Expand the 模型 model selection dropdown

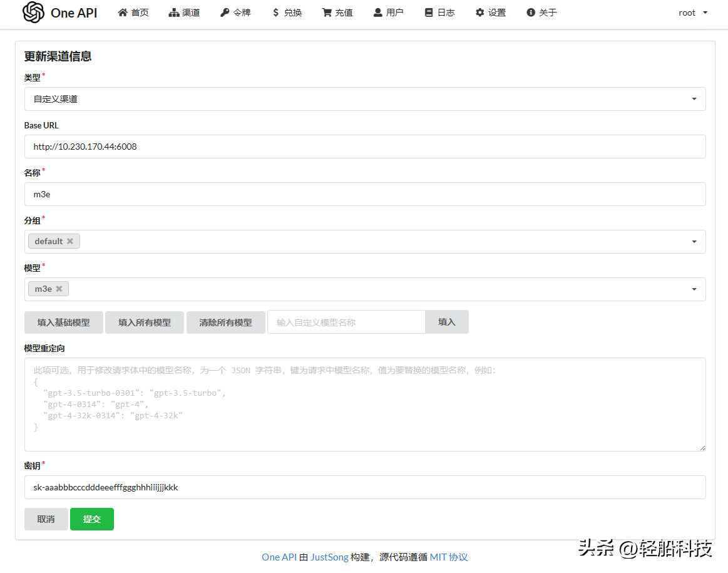point(693,289)
